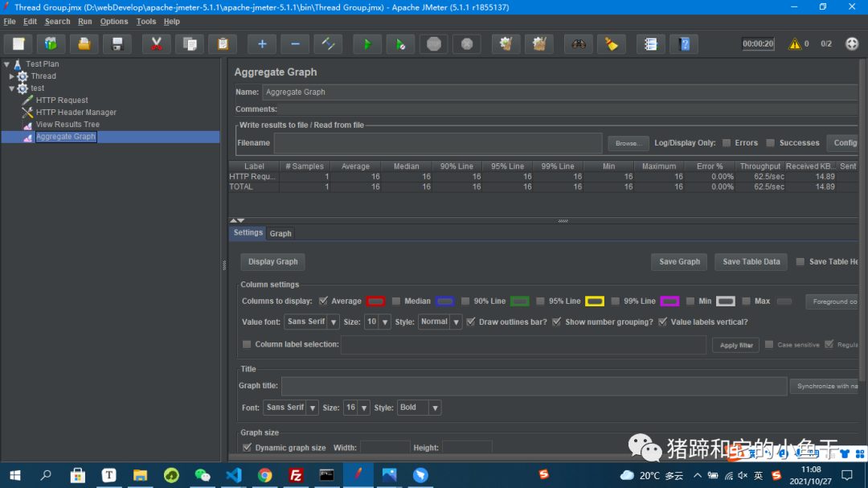Open the function helper dialog
Image resolution: width=868 pixels, height=488 pixels.
[x=650, y=43]
